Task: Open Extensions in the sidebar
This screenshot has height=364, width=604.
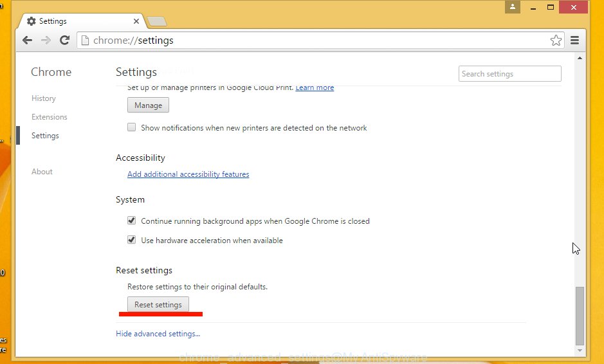Action: (x=50, y=116)
